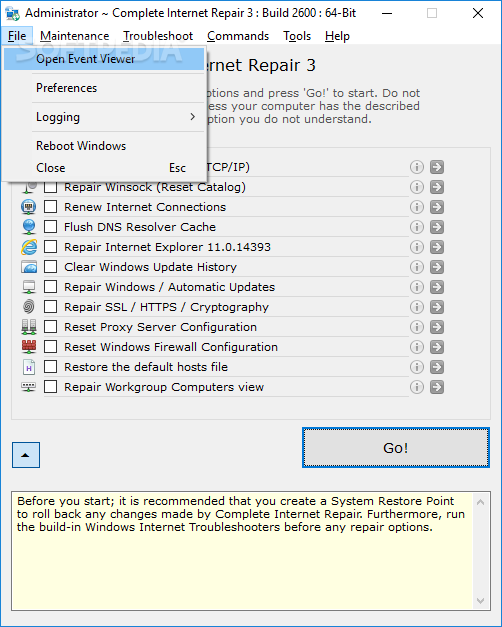Screen dimensions: 502x627
Task: Choose Reboot Windows menu entry
Action: (x=104, y=146)
